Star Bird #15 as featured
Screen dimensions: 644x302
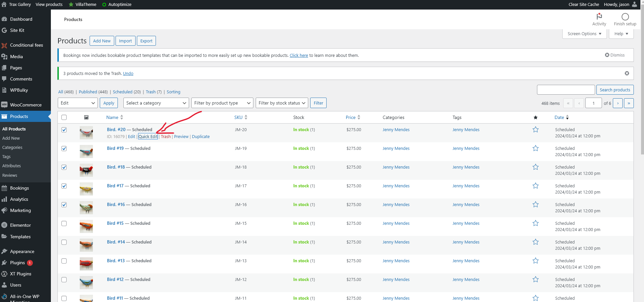535,223
